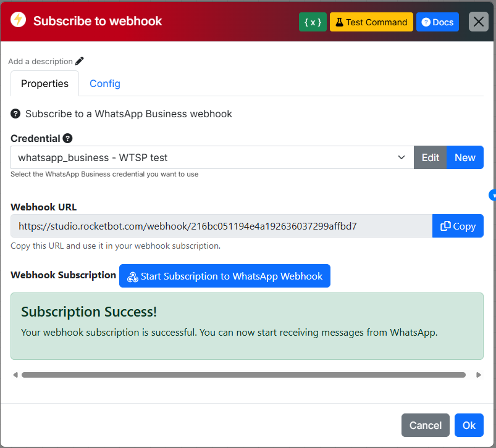Run the Test Command button

pos(371,22)
